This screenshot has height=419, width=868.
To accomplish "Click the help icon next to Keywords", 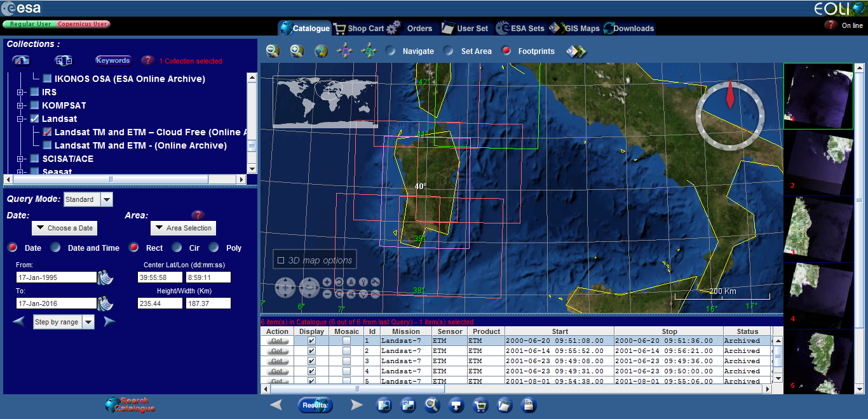I will click(147, 61).
